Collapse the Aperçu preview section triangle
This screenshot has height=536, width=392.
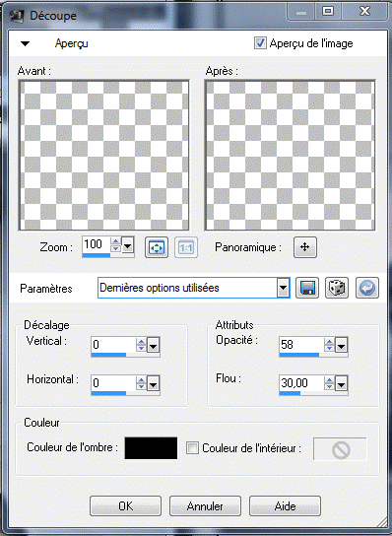coord(25,43)
